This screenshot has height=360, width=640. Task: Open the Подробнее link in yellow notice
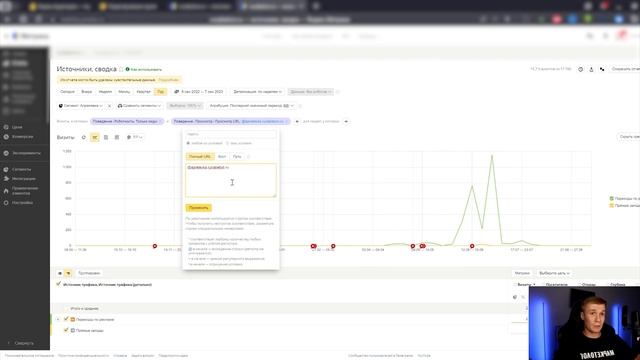(x=169, y=80)
